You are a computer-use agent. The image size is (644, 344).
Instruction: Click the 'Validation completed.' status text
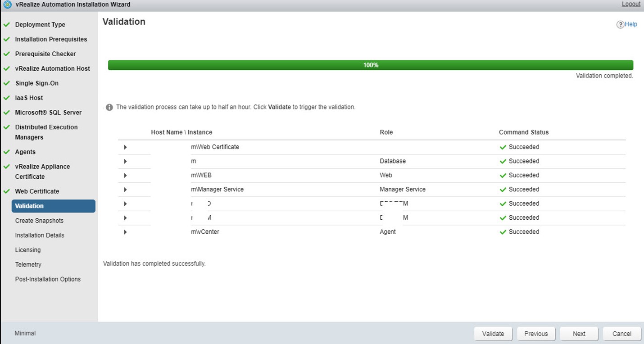click(604, 76)
